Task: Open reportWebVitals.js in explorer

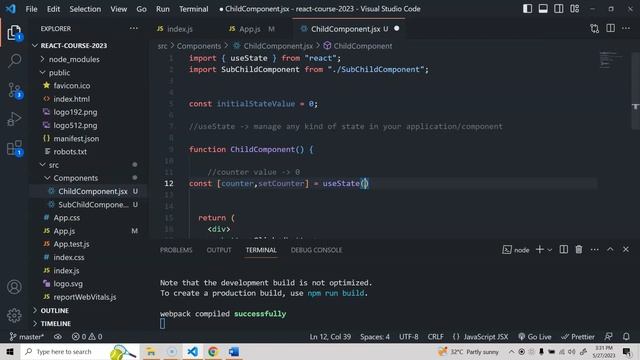Action: click(x=84, y=297)
